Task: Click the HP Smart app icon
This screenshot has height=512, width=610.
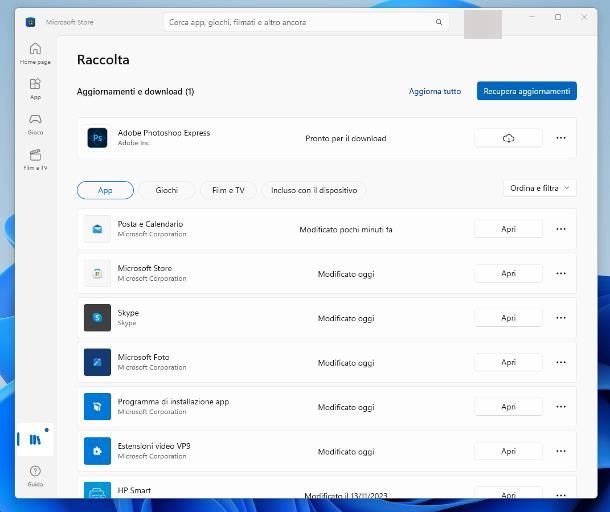Action: 97,490
